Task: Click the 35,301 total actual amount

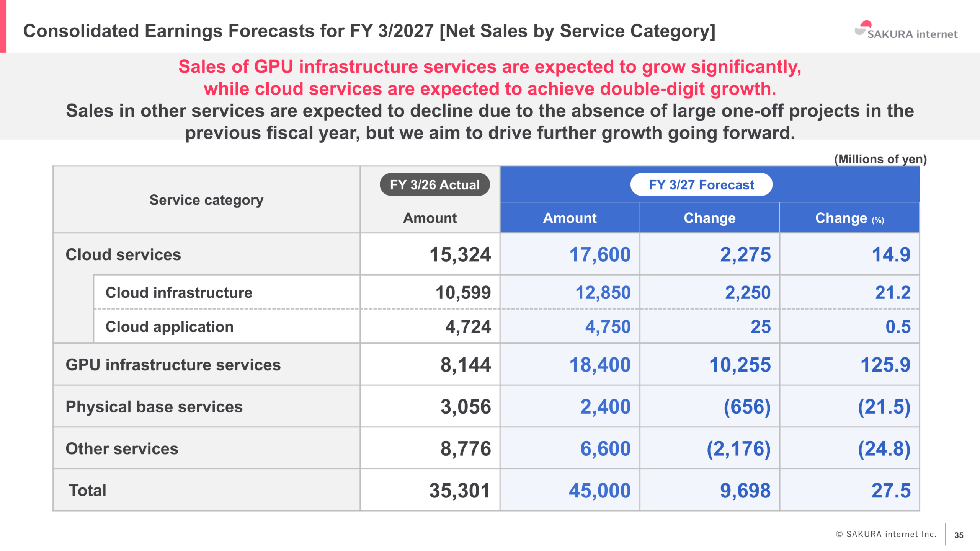Action: 460,491
